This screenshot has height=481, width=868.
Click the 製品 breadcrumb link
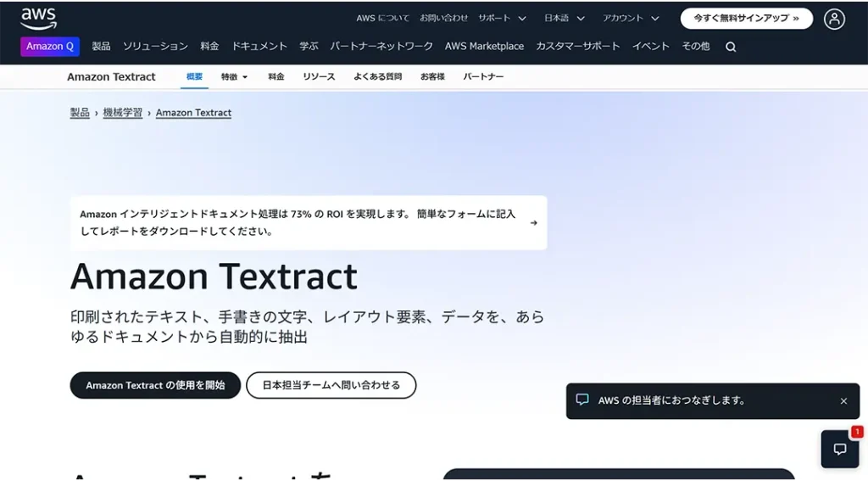(80, 113)
